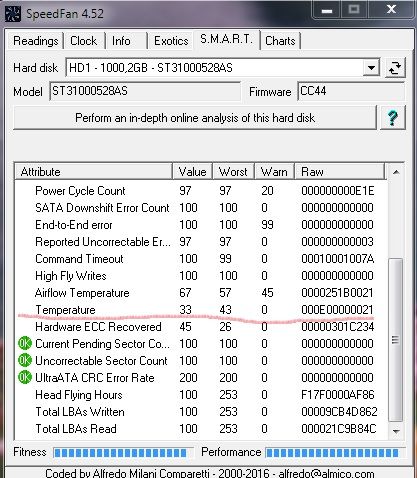417x478 pixels.
Task: Click the Attribute column header
Action: click(94, 172)
